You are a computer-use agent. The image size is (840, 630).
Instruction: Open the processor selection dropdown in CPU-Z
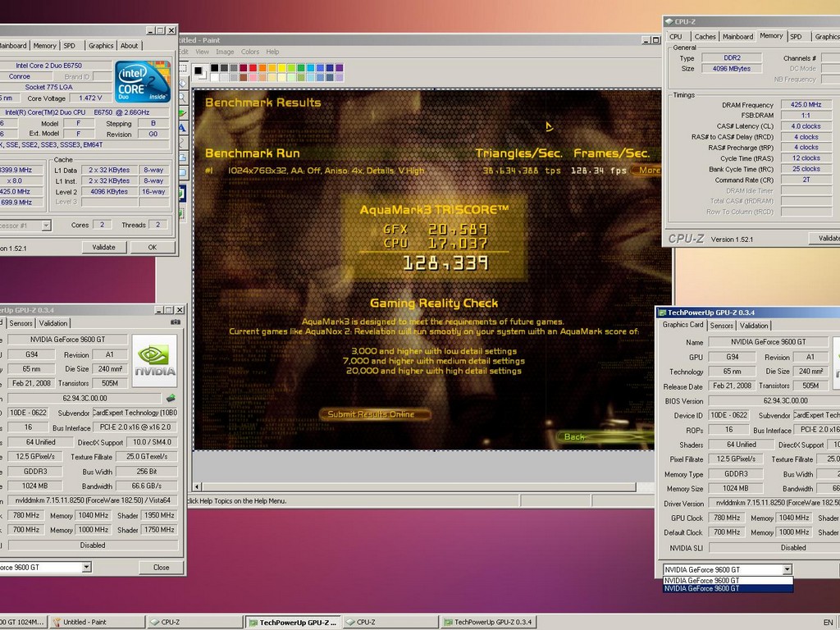coord(46,226)
